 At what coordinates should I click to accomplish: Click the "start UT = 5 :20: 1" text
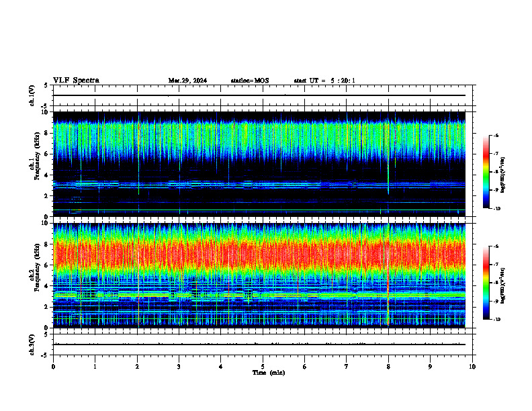(324, 81)
